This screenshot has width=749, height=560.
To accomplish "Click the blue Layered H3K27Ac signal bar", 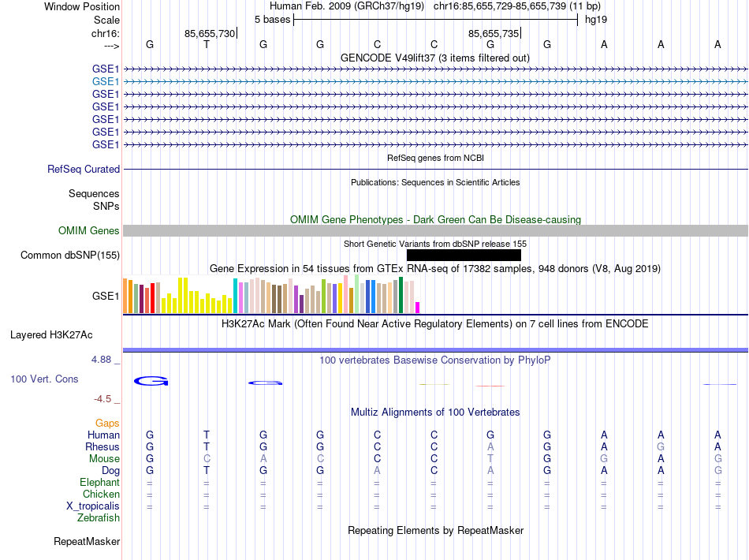I will 436,350.
